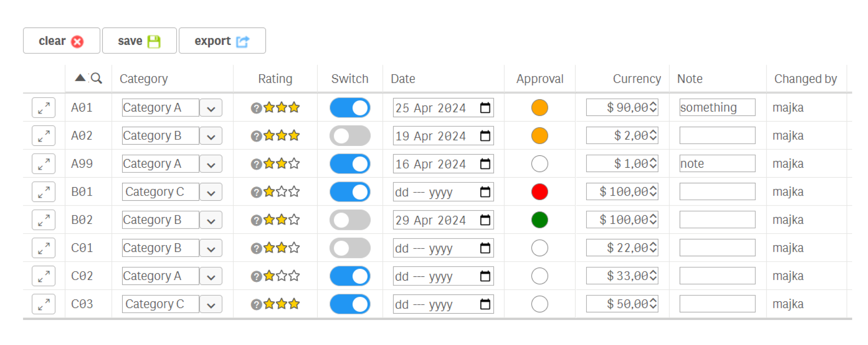The height and width of the screenshot is (345, 868).
Task: Toggle on the switch in row C01
Action: click(x=350, y=248)
